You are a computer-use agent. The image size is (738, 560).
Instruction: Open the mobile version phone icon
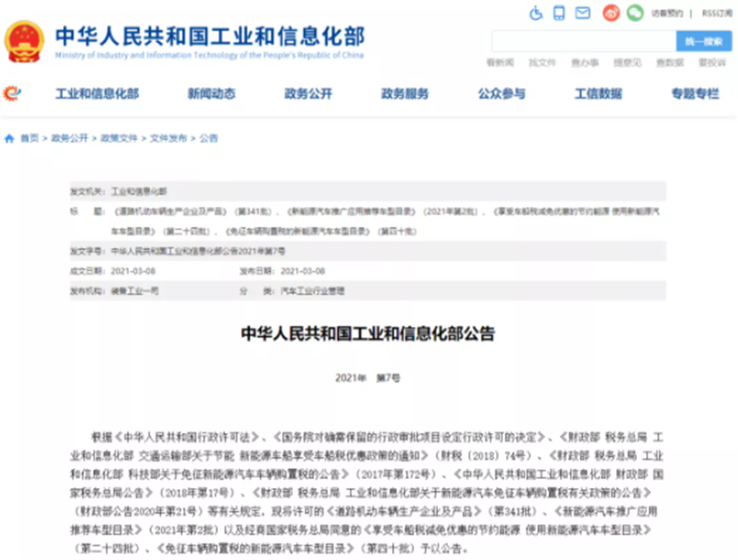click(559, 13)
